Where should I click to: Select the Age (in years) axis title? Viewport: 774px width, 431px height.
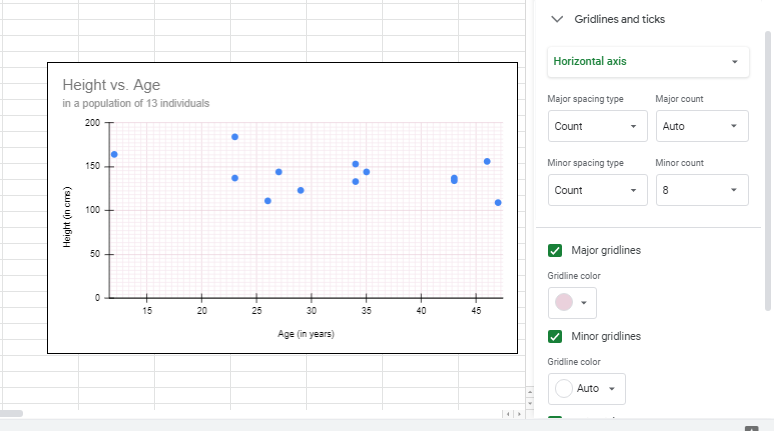click(x=306, y=334)
